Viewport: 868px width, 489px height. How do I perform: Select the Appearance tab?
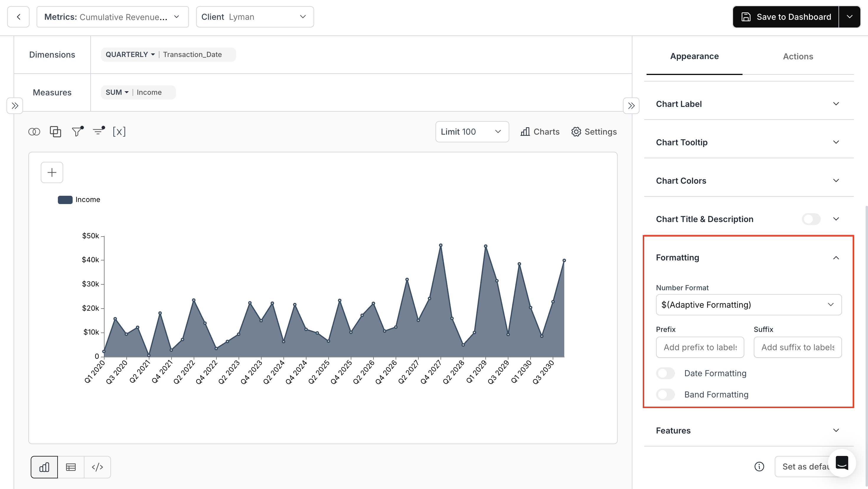pos(694,56)
